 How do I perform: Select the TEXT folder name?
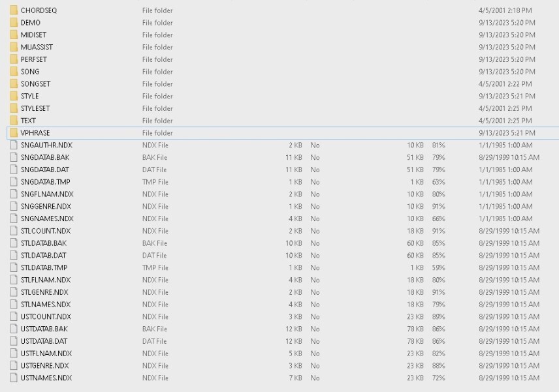click(28, 121)
